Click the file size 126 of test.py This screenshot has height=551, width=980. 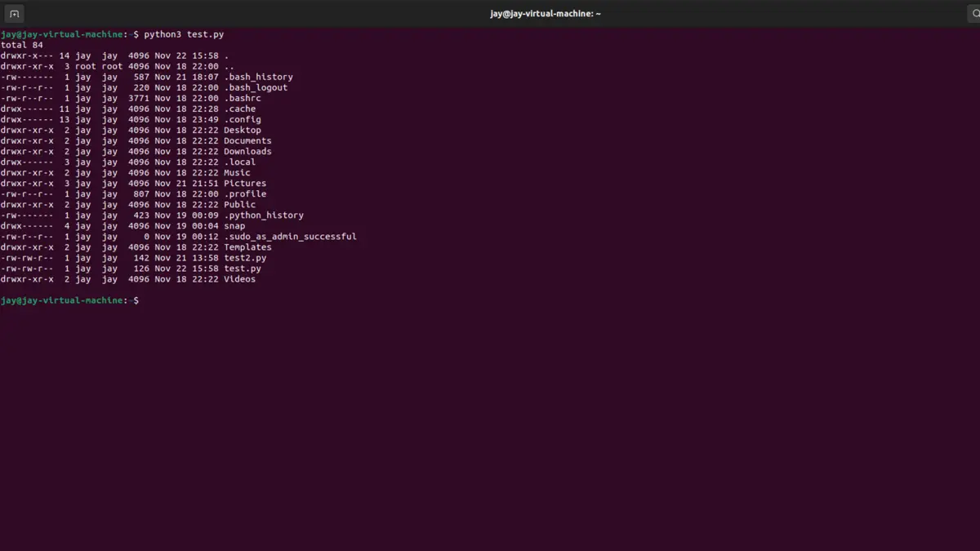141,268
